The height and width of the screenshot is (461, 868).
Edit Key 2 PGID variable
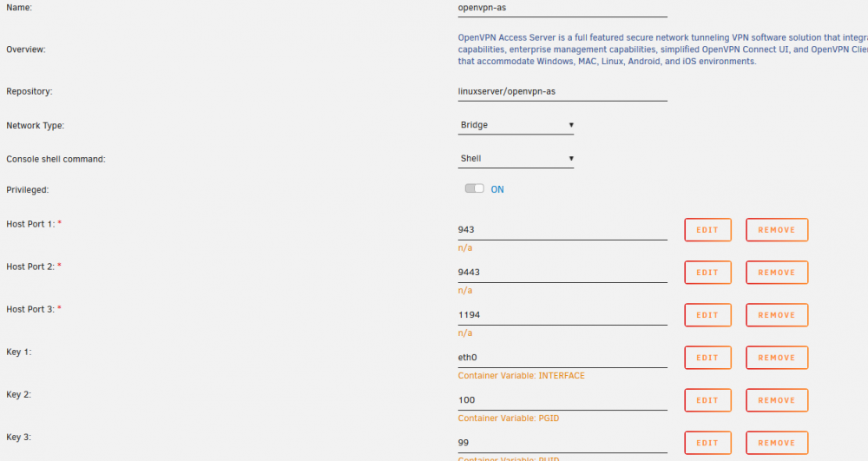[x=707, y=400]
